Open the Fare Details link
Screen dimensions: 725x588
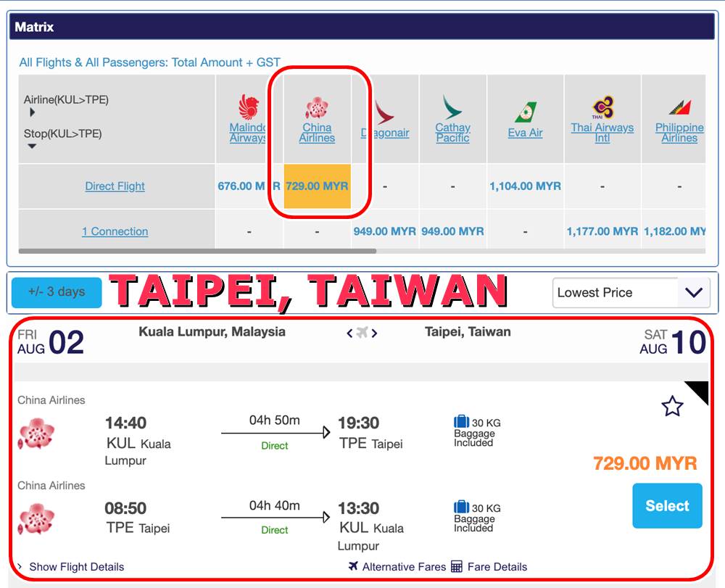point(497,567)
